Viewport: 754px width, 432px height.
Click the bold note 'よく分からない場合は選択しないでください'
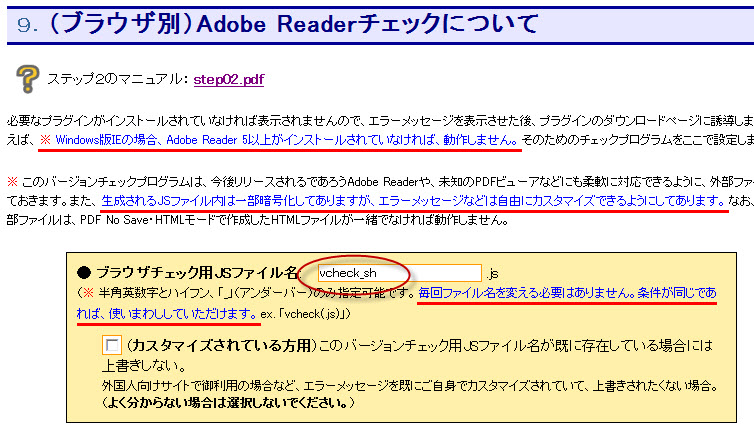click(x=228, y=403)
